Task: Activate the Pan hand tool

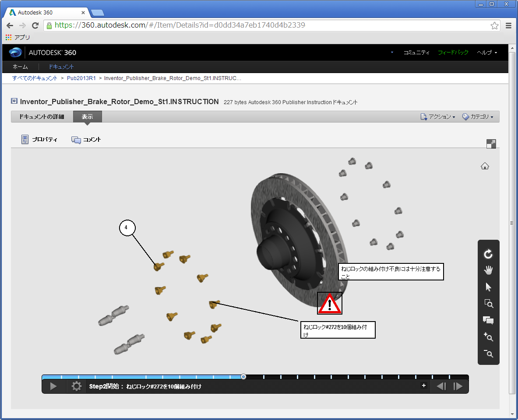Action: coord(488,270)
